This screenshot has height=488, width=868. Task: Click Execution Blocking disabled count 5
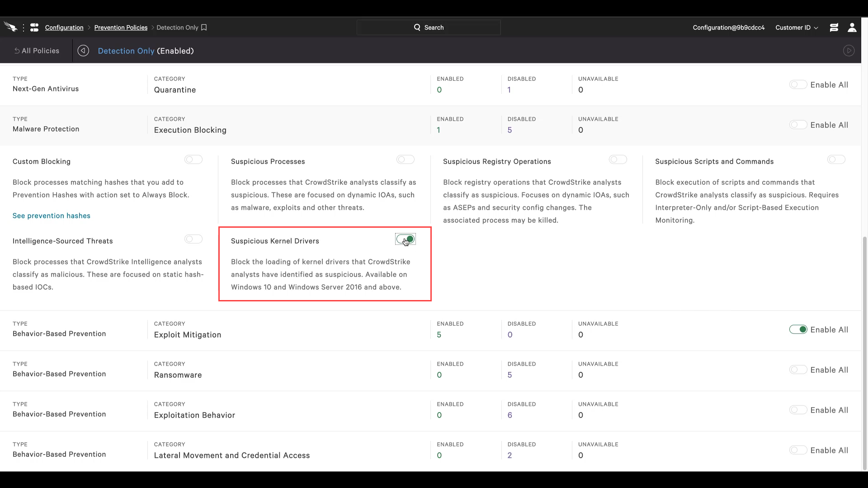pos(509,130)
